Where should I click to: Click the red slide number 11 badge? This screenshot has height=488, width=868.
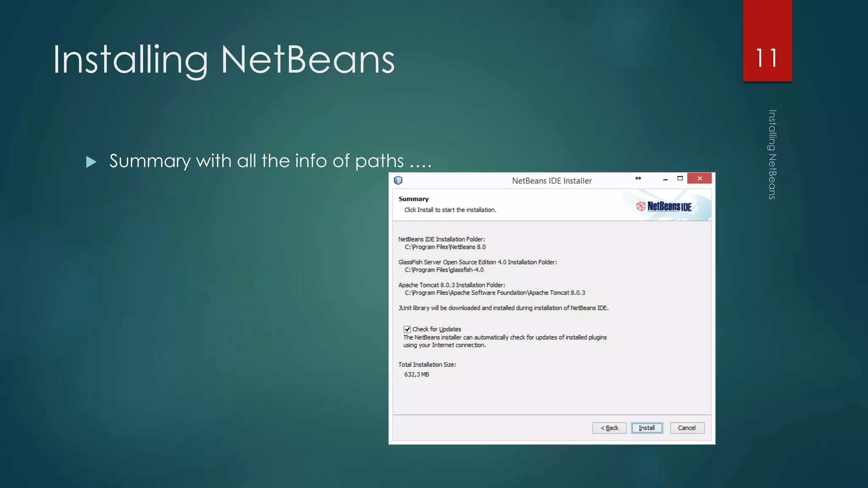767,58
